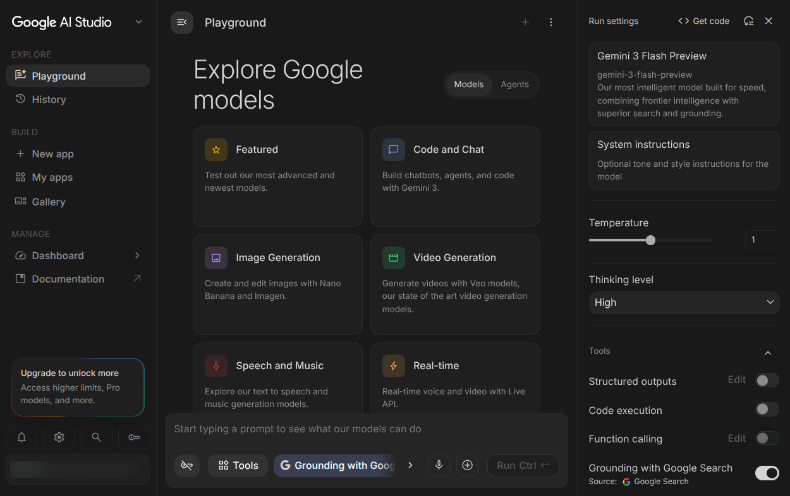Click the prompt text input field
This screenshot has height=496, width=790.
pos(366,429)
